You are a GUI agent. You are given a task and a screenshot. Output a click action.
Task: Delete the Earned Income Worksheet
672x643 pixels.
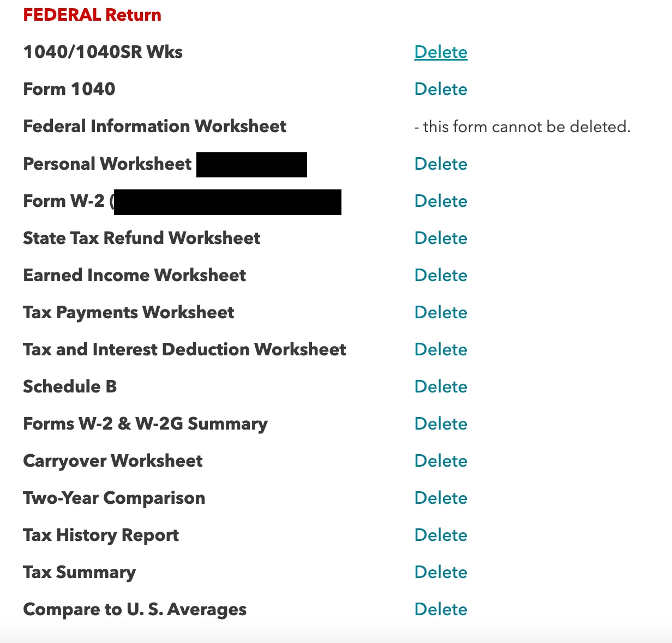pos(441,275)
